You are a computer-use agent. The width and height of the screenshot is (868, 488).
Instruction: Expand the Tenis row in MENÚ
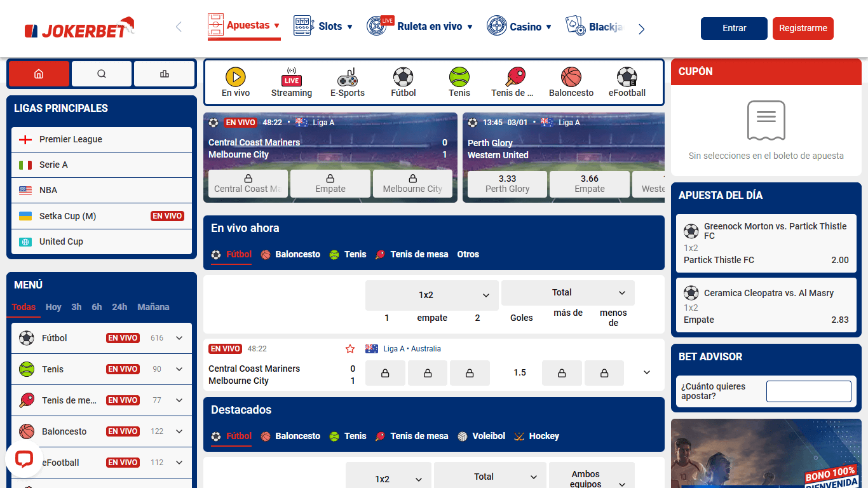tap(179, 369)
